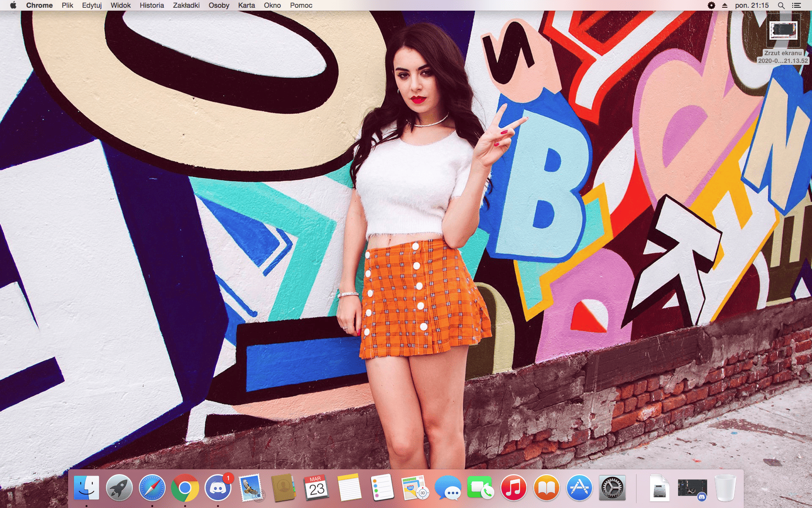Image resolution: width=812 pixels, height=508 pixels.
Task: Launch FaceTime from the dock
Action: tap(480, 488)
